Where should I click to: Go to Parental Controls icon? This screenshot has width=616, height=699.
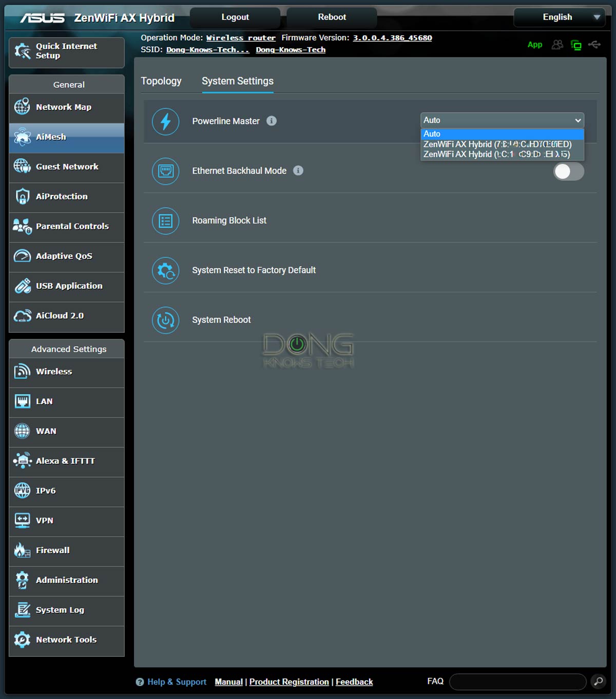22,226
